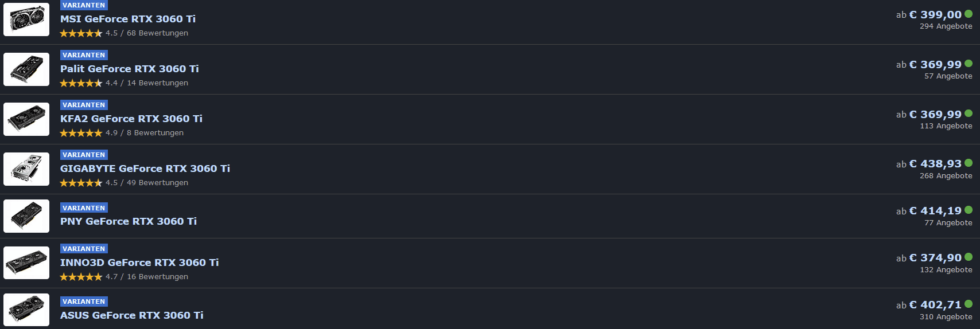Image resolution: width=980 pixels, height=329 pixels.
Task: Click the green availability dot beside € 399,00
Action: [x=969, y=14]
